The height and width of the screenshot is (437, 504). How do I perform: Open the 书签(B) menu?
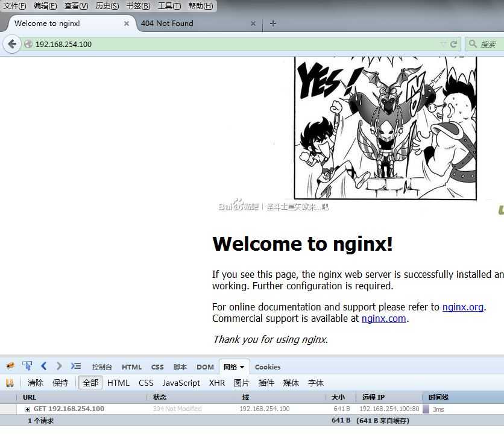[x=139, y=6]
